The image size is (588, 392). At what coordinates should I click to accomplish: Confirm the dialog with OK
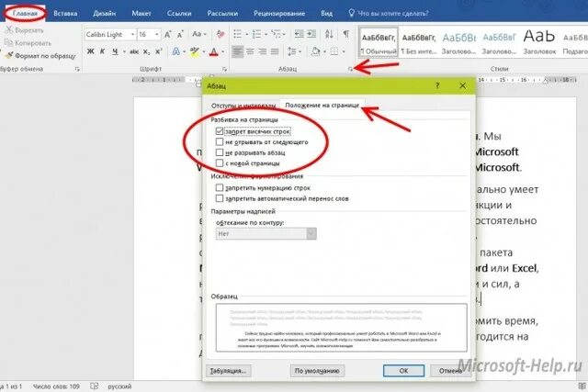(x=403, y=371)
